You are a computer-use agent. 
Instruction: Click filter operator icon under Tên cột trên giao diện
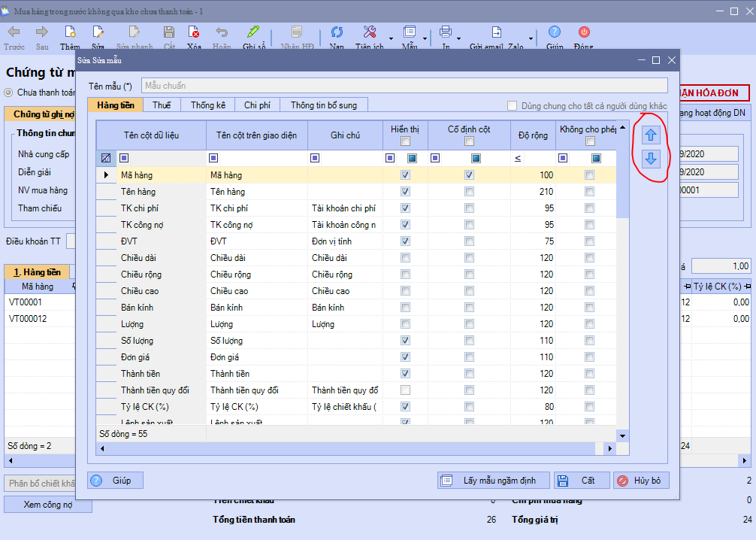213,158
